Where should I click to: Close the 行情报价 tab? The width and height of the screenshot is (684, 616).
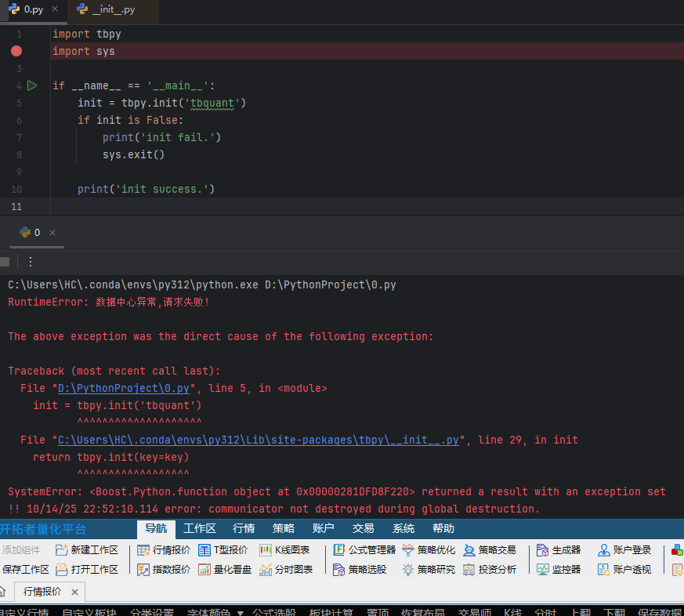75,592
